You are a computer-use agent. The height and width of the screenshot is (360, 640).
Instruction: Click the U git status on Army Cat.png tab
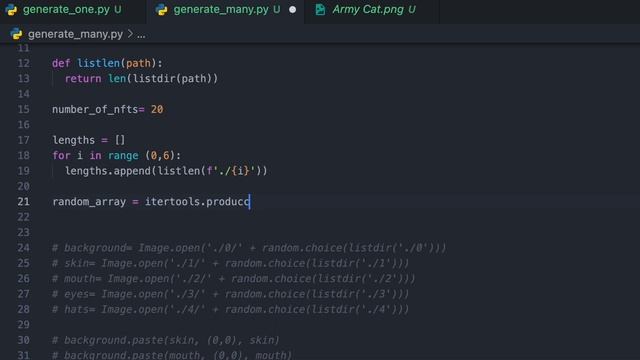click(412, 10)
